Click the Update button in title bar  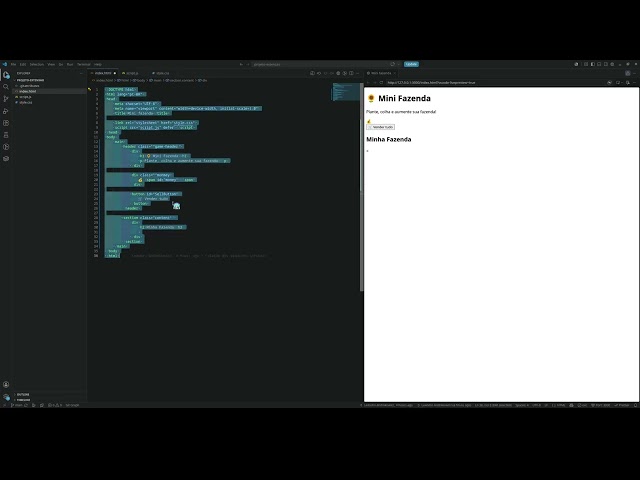point(411,64)
